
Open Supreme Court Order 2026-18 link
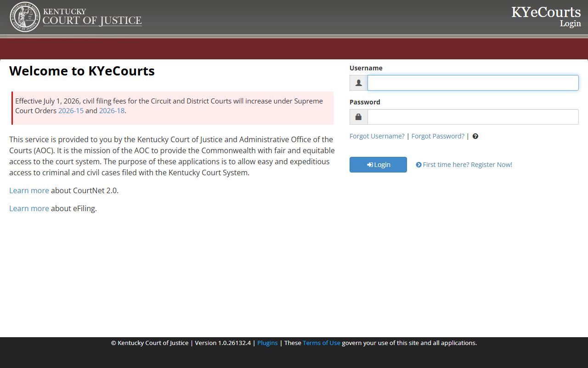[112, 110]
